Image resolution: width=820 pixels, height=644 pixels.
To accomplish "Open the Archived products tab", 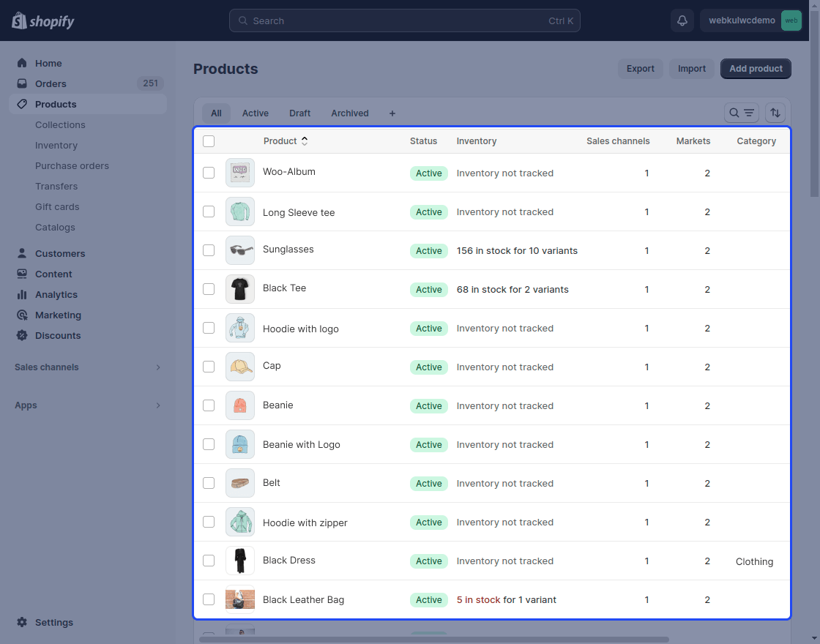I will (x=349, y=113).
